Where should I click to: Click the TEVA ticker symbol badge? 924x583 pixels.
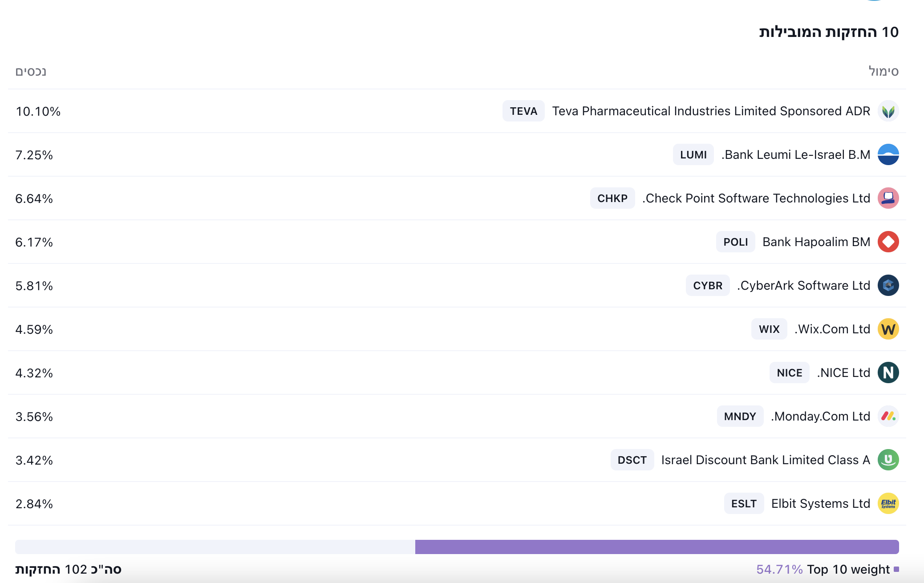[x=523, y=111]
